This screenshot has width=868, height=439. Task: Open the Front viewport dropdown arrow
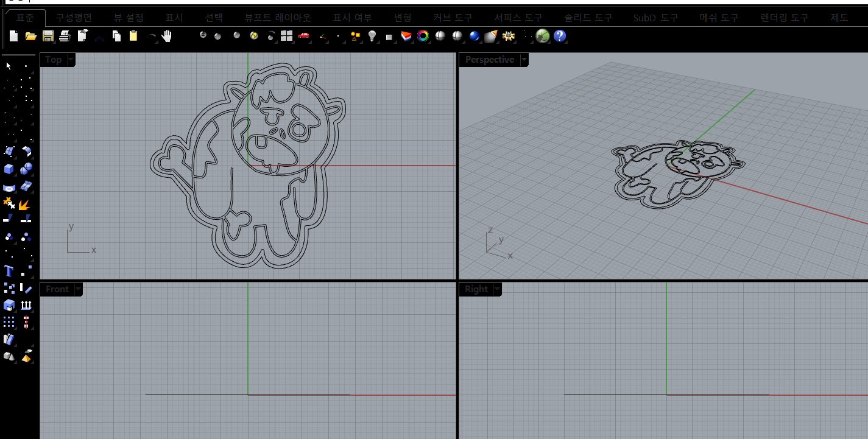78,289
